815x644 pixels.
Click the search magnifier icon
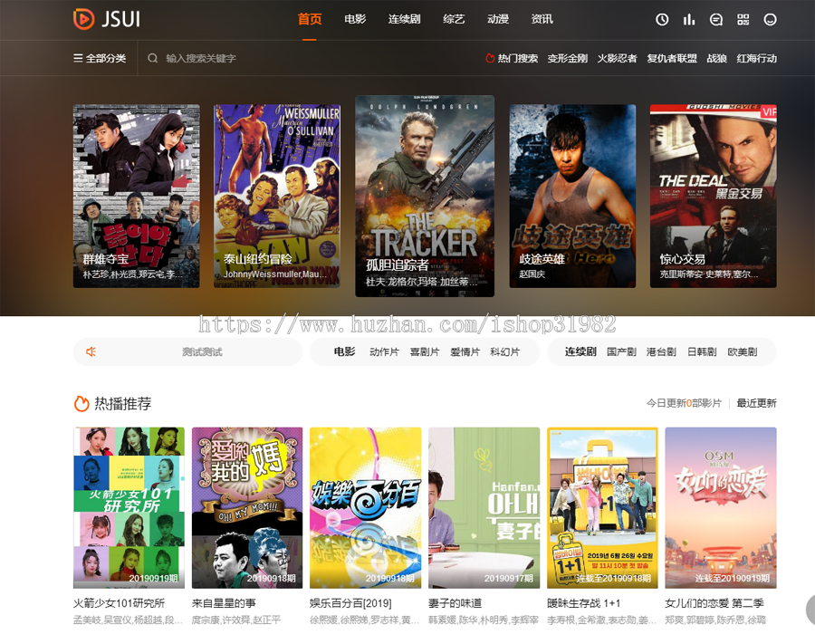pos(152,58)
